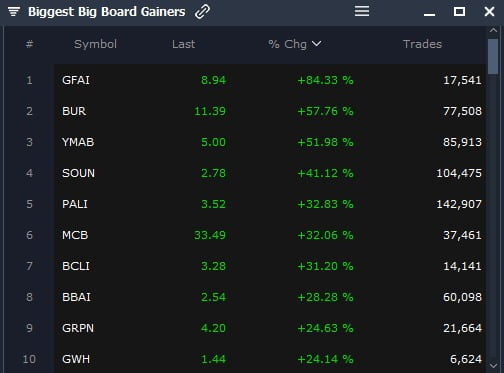Sort by the Trades column header
Viewport: 504px width, 373px height.
click(x=422, y=44)
